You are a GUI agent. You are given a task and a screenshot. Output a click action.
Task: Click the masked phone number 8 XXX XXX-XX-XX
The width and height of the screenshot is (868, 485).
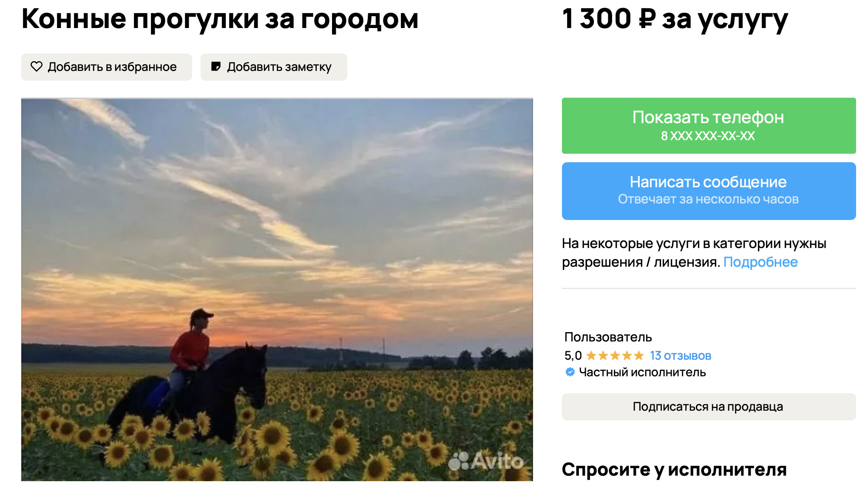click(x=708, y=136)
